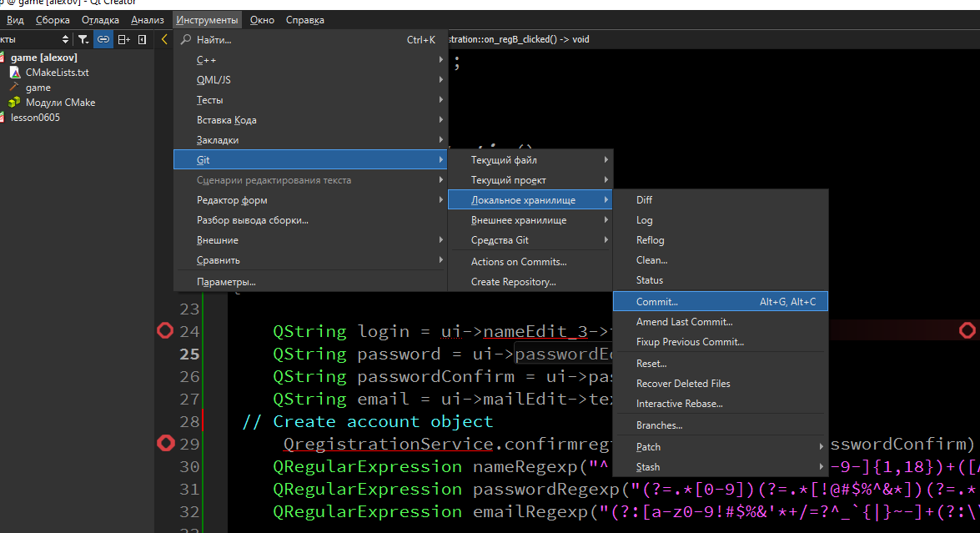Choose Amend Last Commit...
This screenshot has width=980, height=533.
coord(721,322)
